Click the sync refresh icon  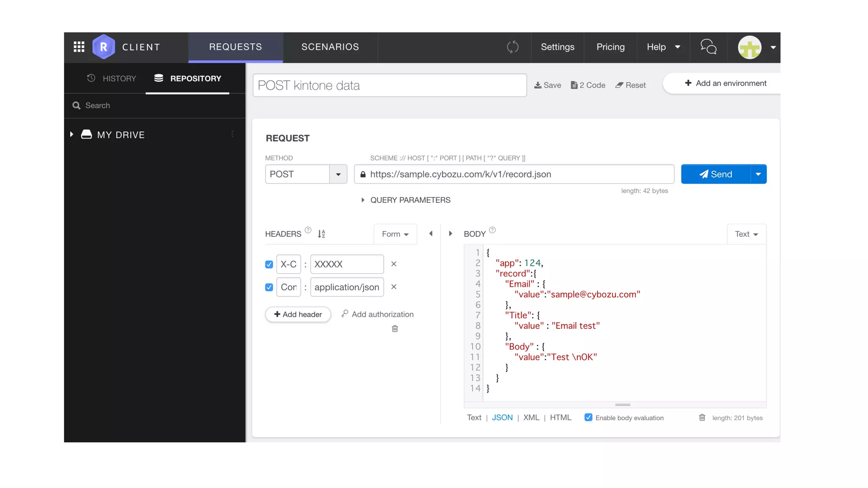pos(513,47)
